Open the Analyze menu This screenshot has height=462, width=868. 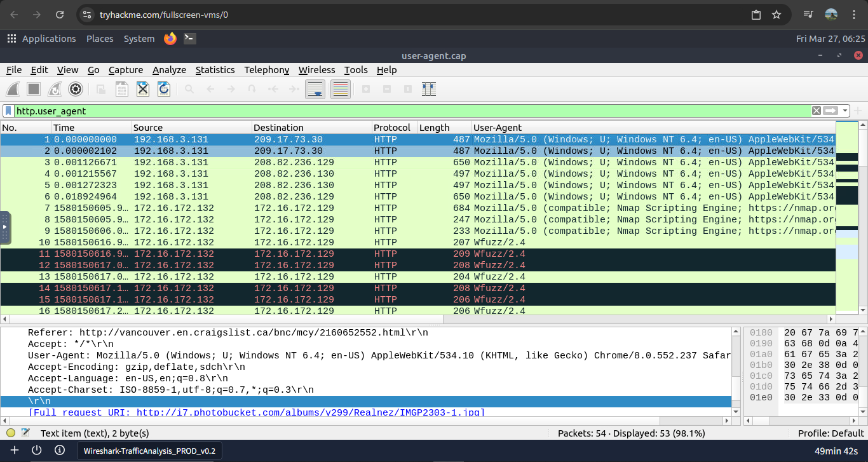pyautogui.click(x=169, y=70)
